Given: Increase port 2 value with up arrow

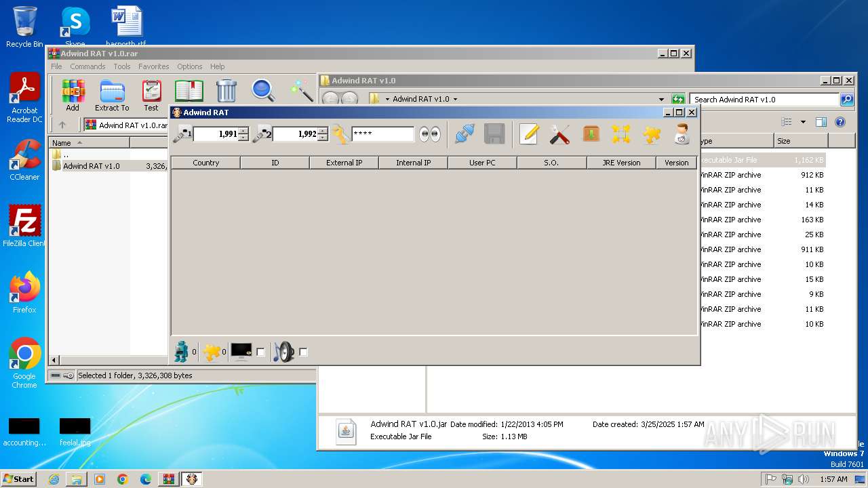Looking at the screenshot, I should point(323,131).
